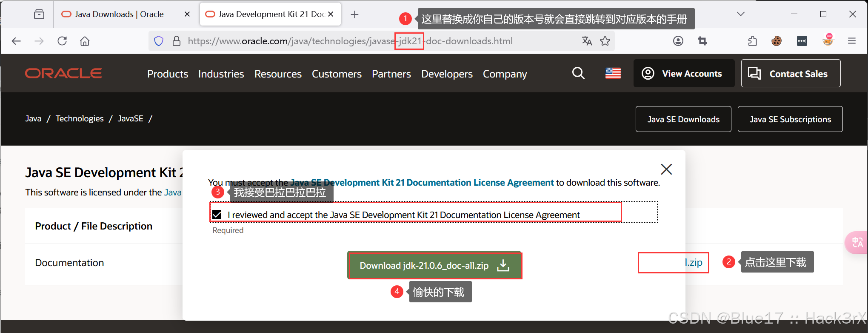The width and height of the screenshot is (868, 333).
Task: Open the cookie extension icon
Action: [x=777, y=41]
